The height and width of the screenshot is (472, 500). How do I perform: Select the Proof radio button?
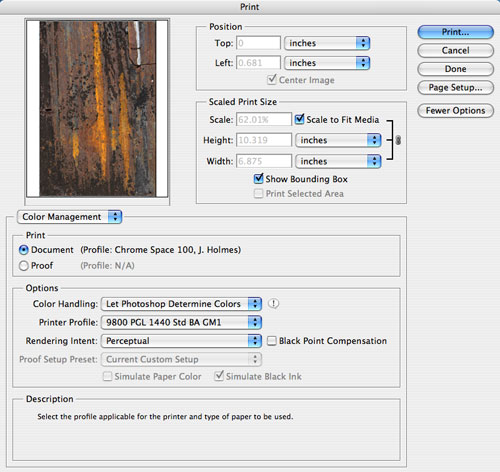click(x=24, y=266)
